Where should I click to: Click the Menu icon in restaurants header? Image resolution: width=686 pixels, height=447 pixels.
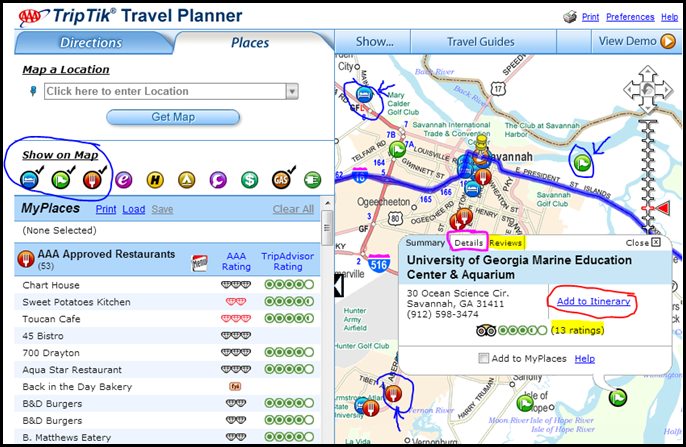click(x=200, y=262)
